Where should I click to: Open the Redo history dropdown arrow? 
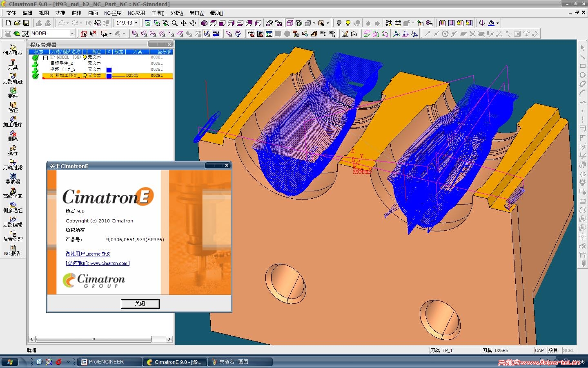pyautogui.click(x=81, y=23)
